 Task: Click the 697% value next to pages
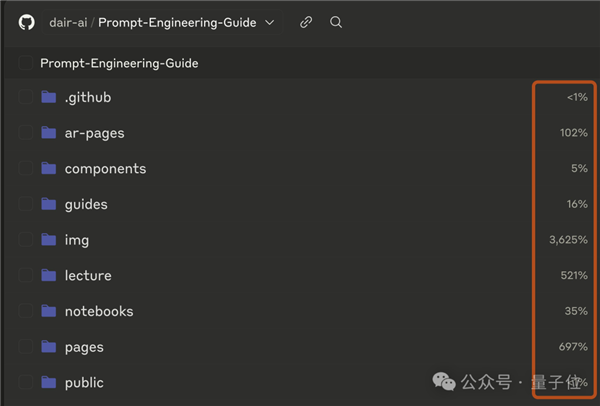573,347
